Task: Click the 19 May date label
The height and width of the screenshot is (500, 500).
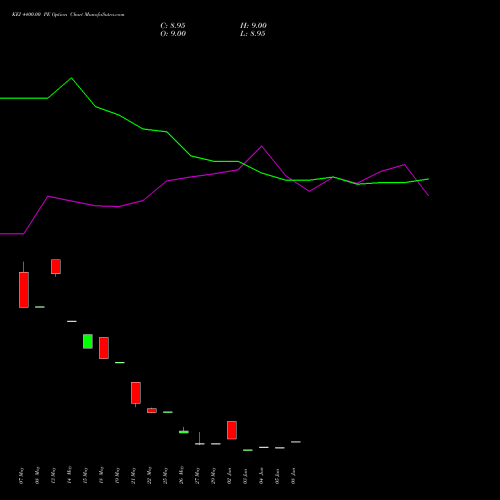Action: pos(118,476)
